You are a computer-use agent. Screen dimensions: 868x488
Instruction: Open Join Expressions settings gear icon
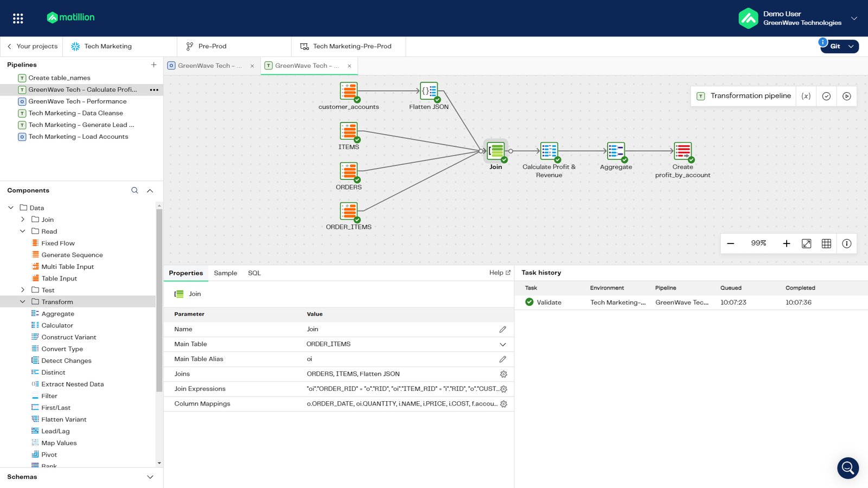tap(503, 389)
